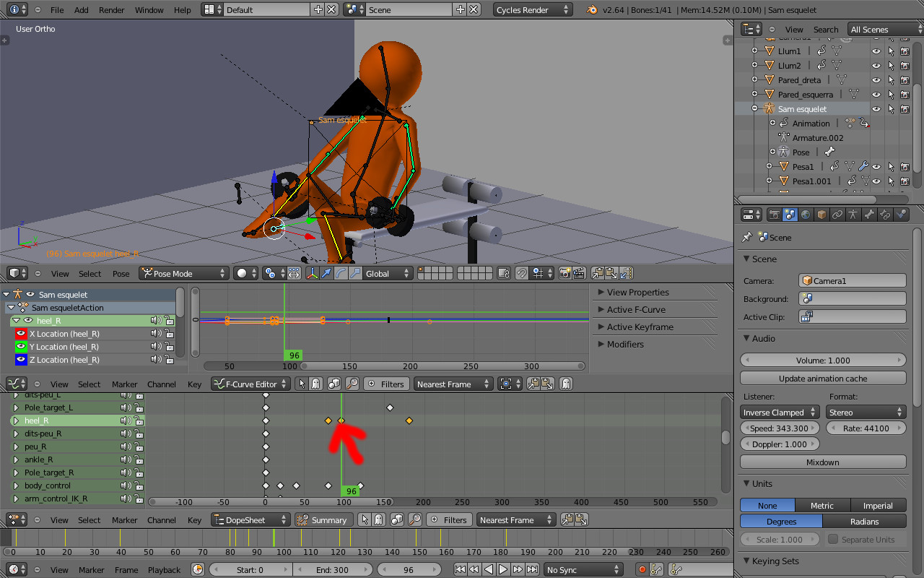Select Radians rotation units
Screen dimensions: 924x578
pos(864,521)
